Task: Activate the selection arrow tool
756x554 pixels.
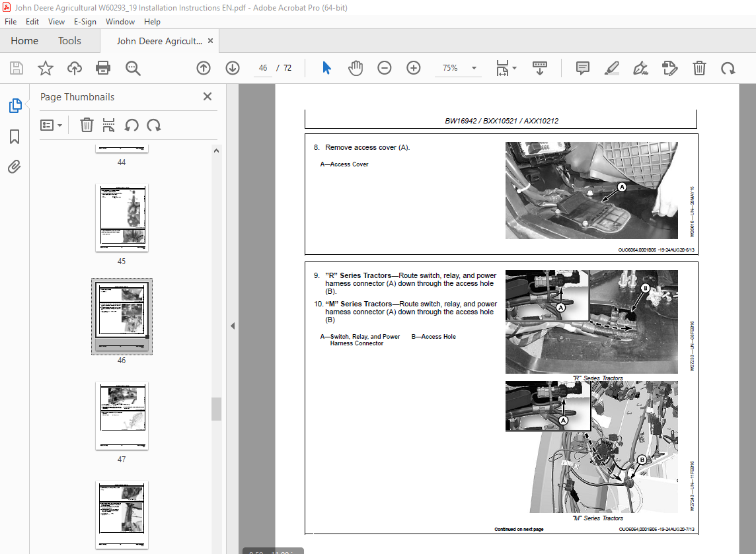Action: [x=326, y=68]
